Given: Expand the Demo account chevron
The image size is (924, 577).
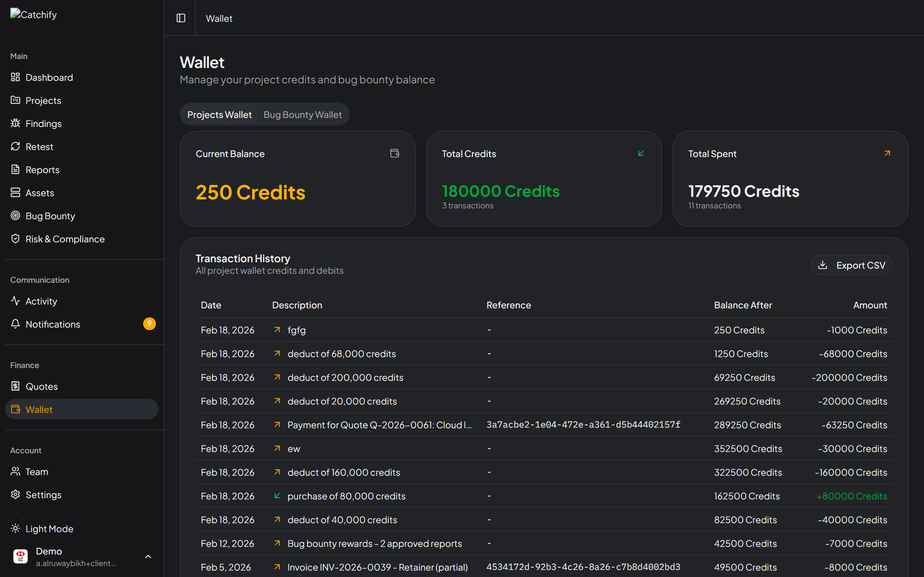Looking at the screenshot, I should coord(148,556).
